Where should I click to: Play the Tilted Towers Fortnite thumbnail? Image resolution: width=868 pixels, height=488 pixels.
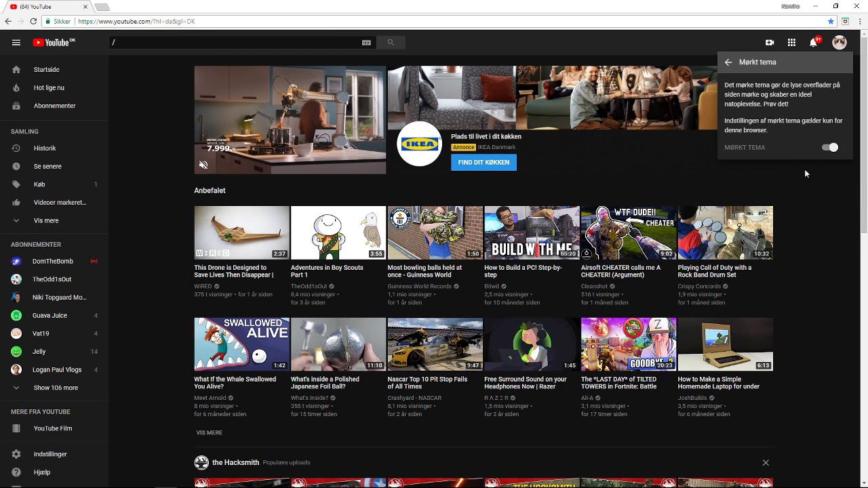pyautogui.click(x=629, y=344)
